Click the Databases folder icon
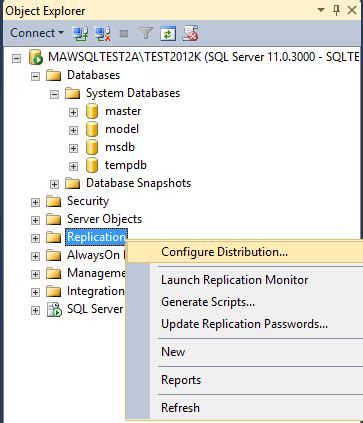The height and width of the screenshot is (423, 363). 53,75
